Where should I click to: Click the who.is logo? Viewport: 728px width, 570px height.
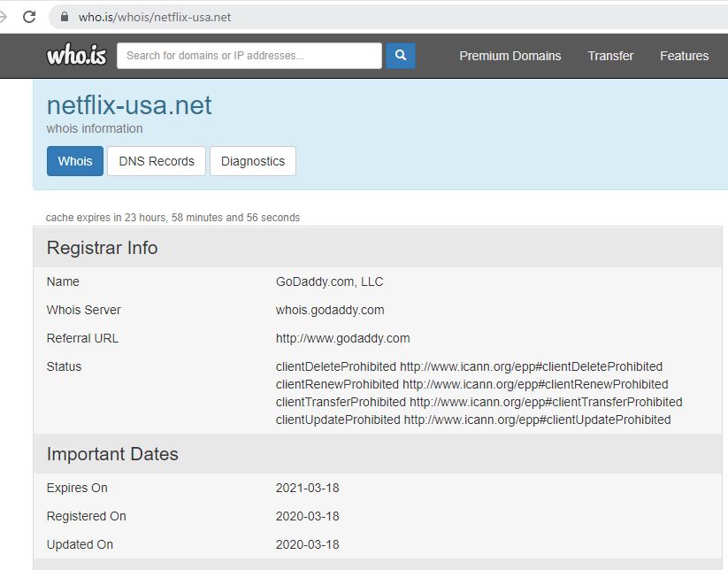(77, 55)
